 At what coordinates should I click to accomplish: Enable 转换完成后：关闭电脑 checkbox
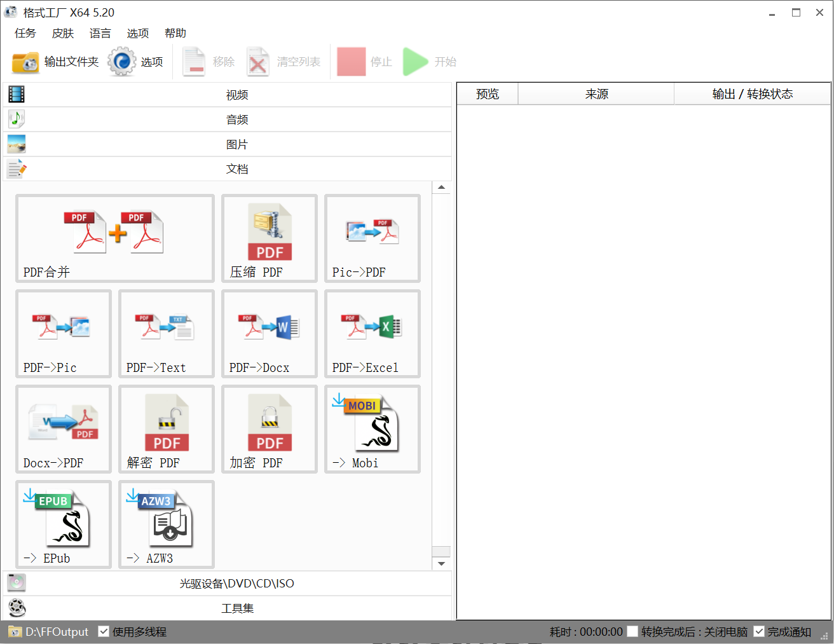click(632, 631)
